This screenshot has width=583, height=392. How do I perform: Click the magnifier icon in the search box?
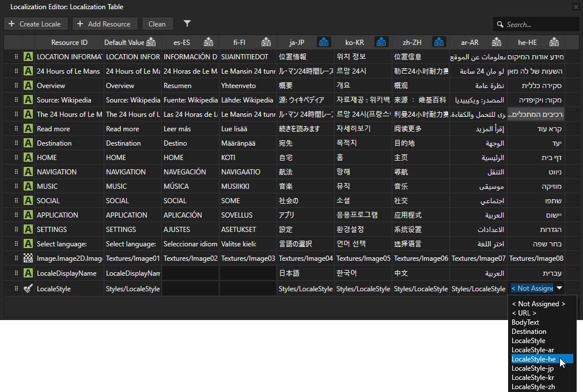500,24
